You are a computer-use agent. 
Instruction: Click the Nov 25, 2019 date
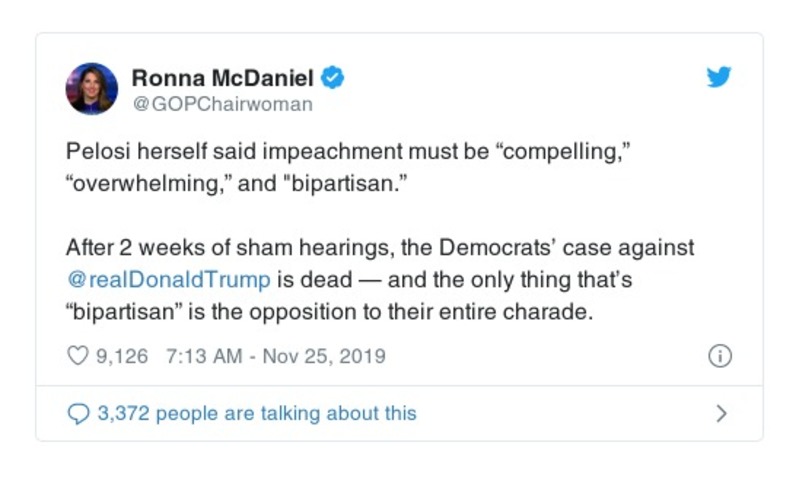click(x=323, y=356)
